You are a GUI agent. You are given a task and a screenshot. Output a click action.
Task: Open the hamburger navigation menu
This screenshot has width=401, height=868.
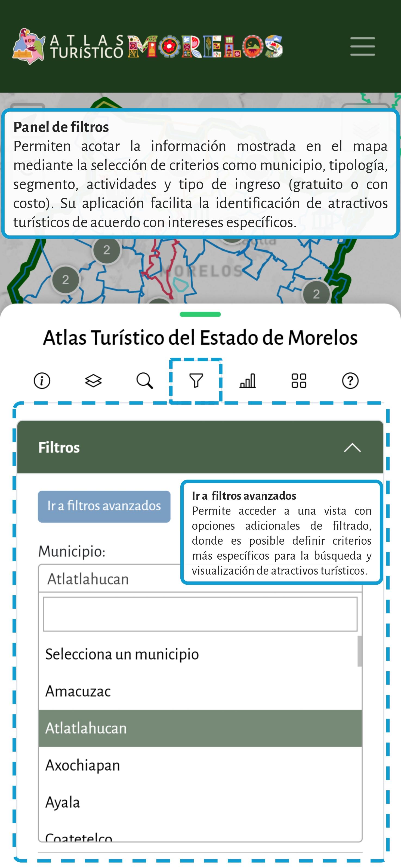point(362,47)
